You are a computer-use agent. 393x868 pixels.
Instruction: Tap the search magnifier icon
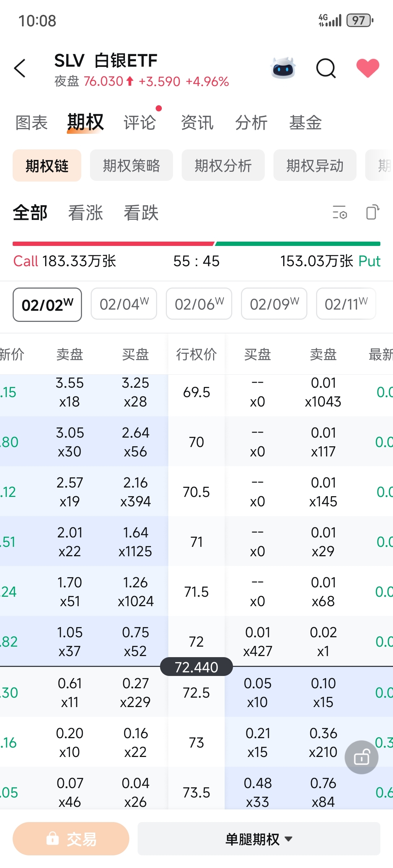tap(326, 68)
